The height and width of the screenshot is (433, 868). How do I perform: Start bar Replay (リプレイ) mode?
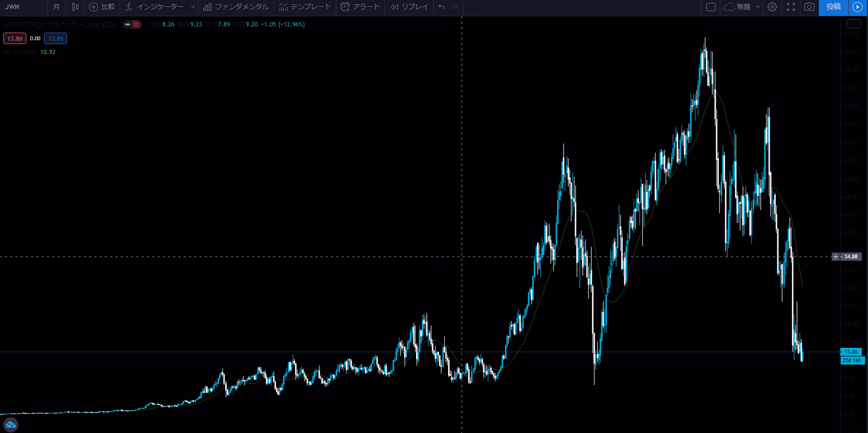tap(410, 7)
